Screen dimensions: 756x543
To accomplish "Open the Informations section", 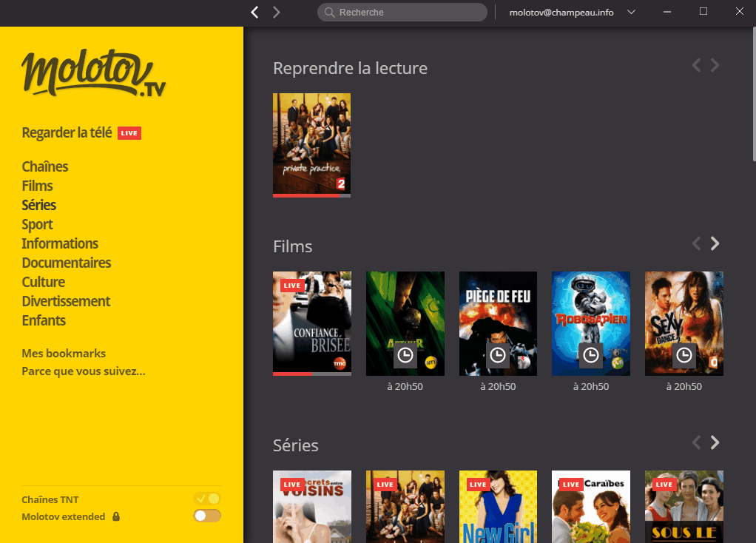I will [60, 243].
